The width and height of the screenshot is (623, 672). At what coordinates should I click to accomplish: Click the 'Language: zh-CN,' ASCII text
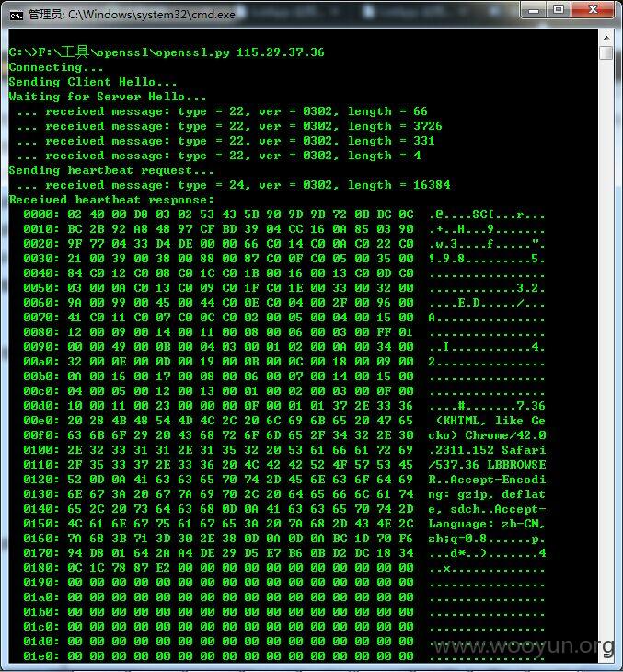pyautogui.click(x=487, y=524)
